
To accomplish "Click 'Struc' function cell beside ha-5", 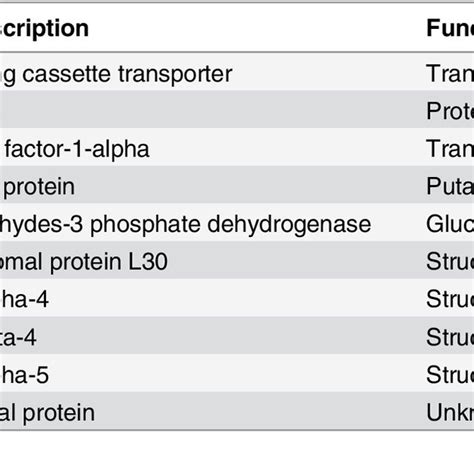I will 450,375.
